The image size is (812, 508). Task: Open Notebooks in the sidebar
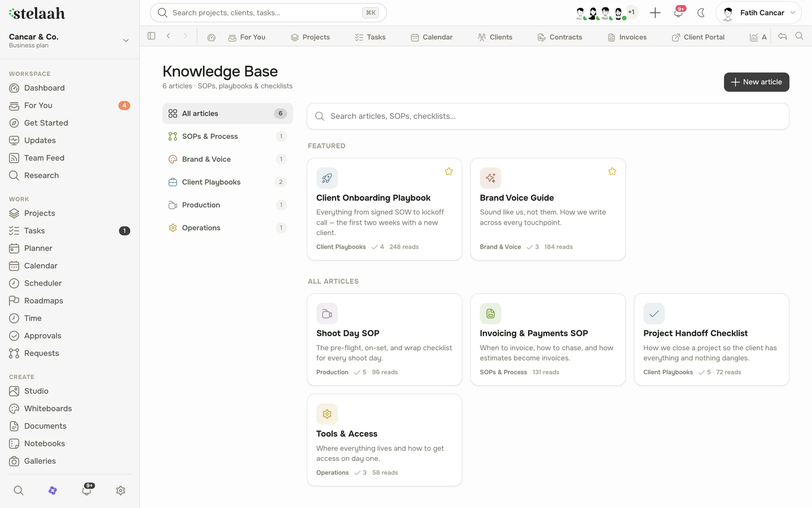[69, 443]
